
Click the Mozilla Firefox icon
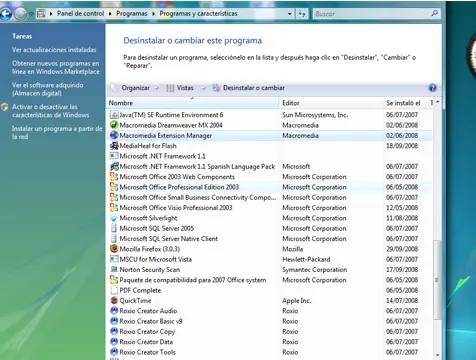(x=114, y=249)
